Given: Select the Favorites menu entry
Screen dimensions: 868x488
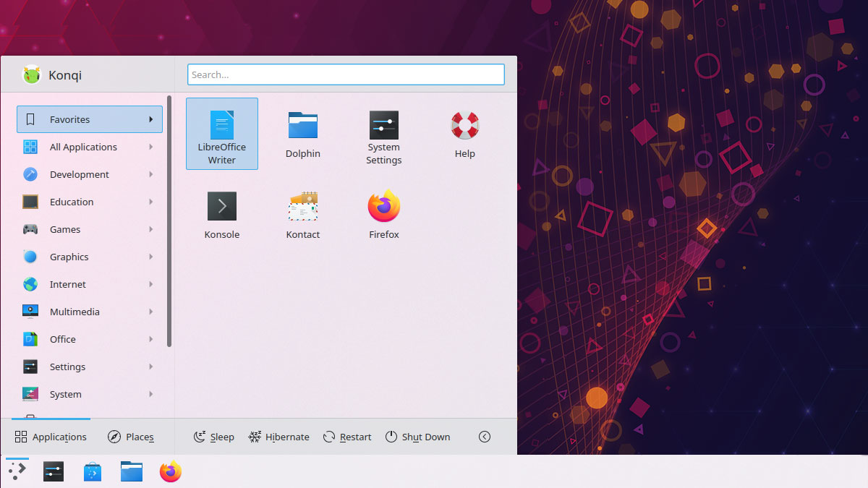Looking at the screenshot, I should pyautogui.click(x=71, y=119).
